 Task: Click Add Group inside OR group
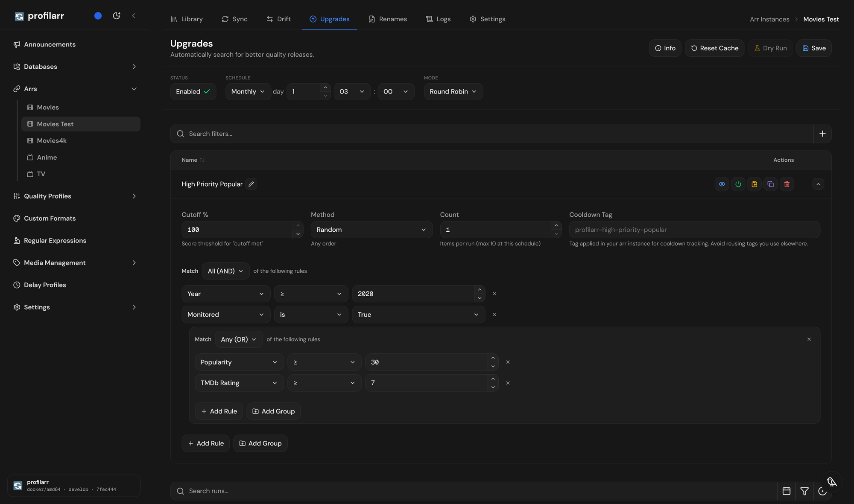tap(273, 411)
